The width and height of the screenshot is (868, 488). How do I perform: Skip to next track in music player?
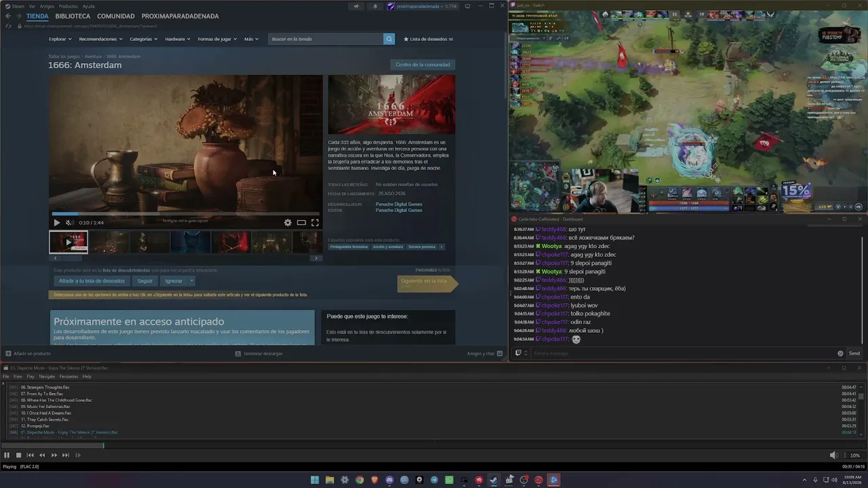(66, 455)
